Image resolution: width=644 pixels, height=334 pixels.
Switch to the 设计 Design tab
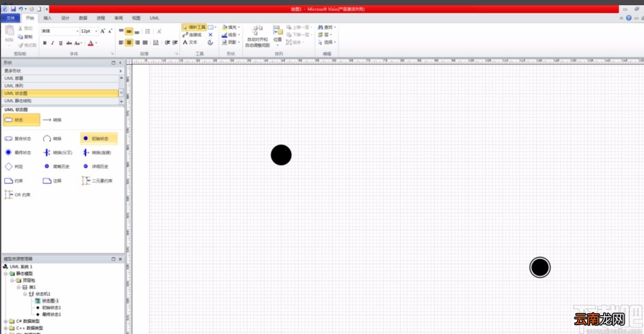tap(65, 18)
